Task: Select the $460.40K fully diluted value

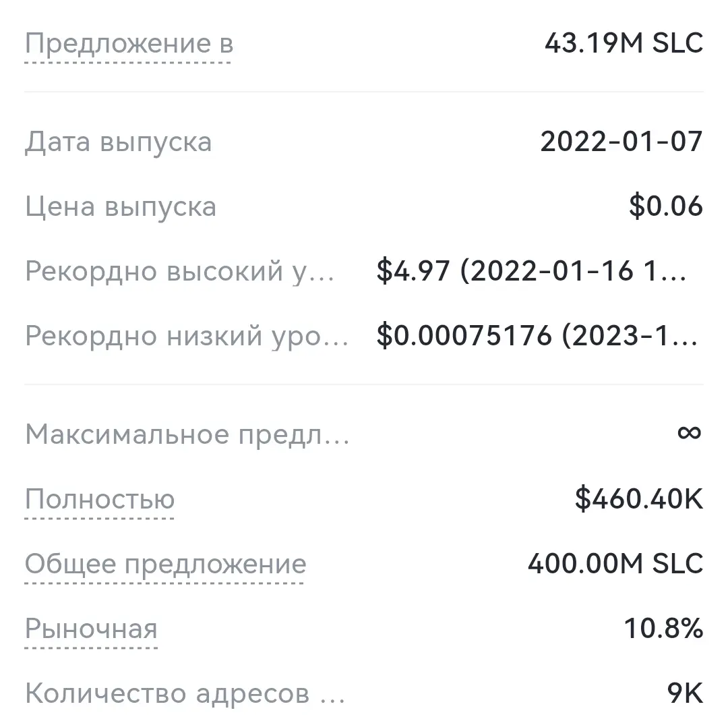Action: 639,499
